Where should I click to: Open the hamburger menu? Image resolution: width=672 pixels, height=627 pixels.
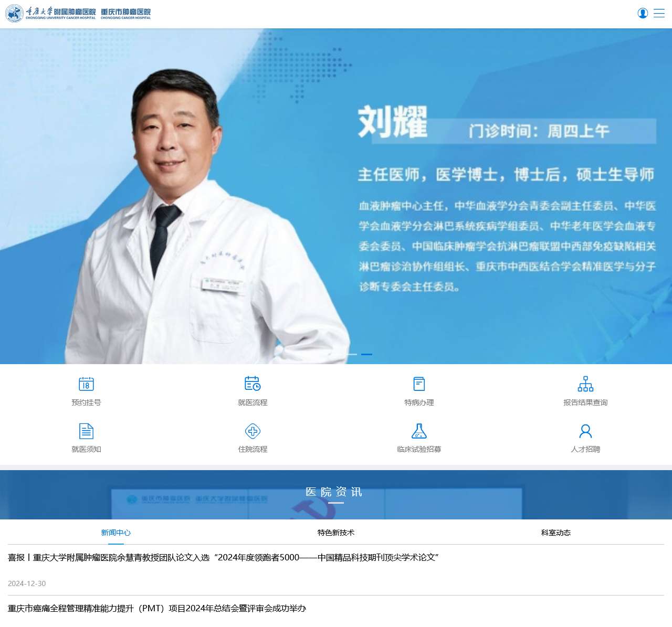[x=659, y=13]
